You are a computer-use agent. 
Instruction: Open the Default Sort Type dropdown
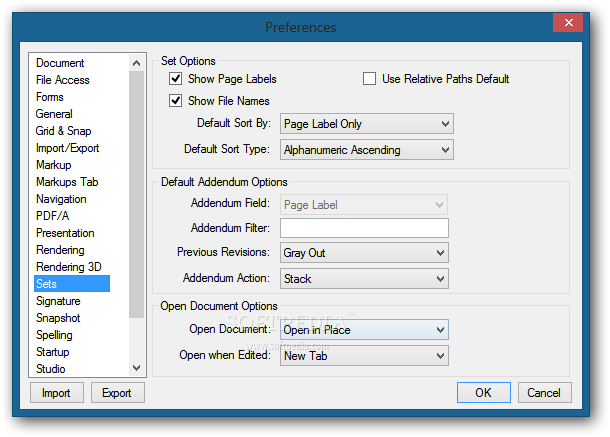pyautogui.click(x=366, y=150)
